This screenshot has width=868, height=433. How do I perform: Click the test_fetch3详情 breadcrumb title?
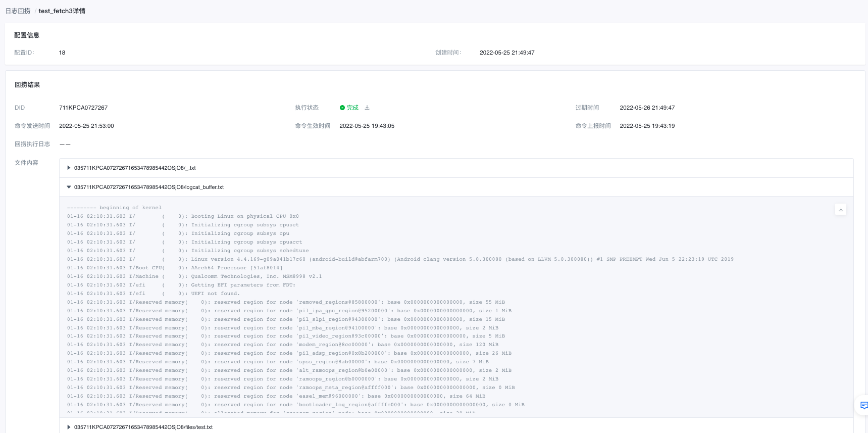pos(62,11)
